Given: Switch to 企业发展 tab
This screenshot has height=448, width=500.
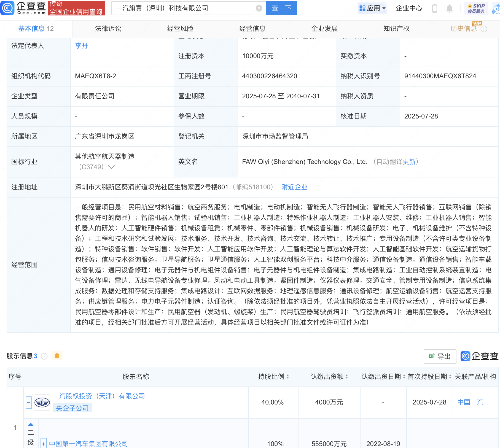Looking at the screenshot, I should pyautogui.click(x=324, y=29).
